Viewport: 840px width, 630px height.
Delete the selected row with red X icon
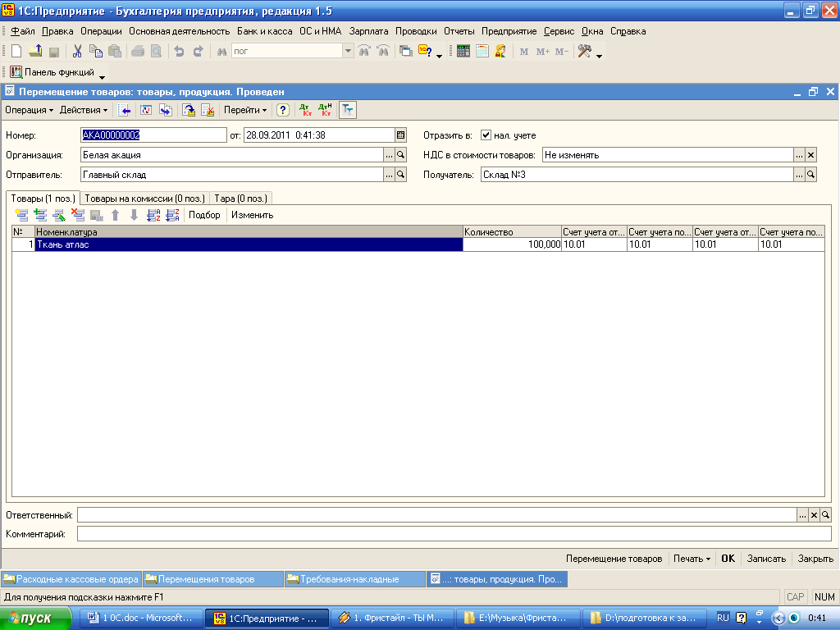78,216
